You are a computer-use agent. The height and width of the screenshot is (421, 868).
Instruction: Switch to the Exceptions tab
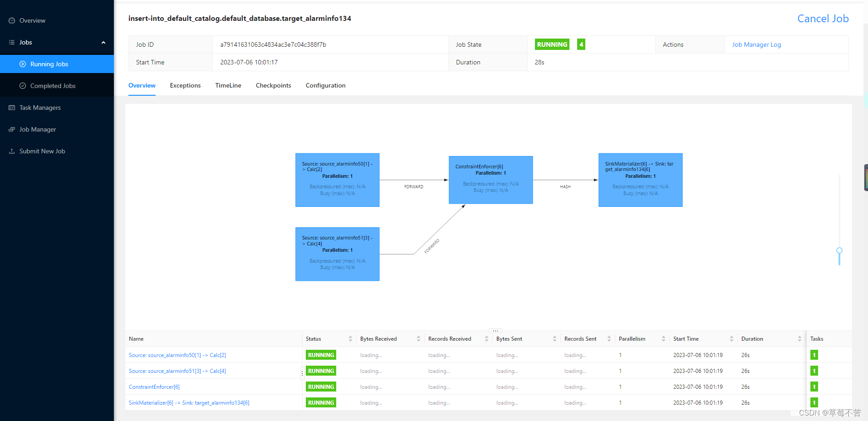pos(185,85)
